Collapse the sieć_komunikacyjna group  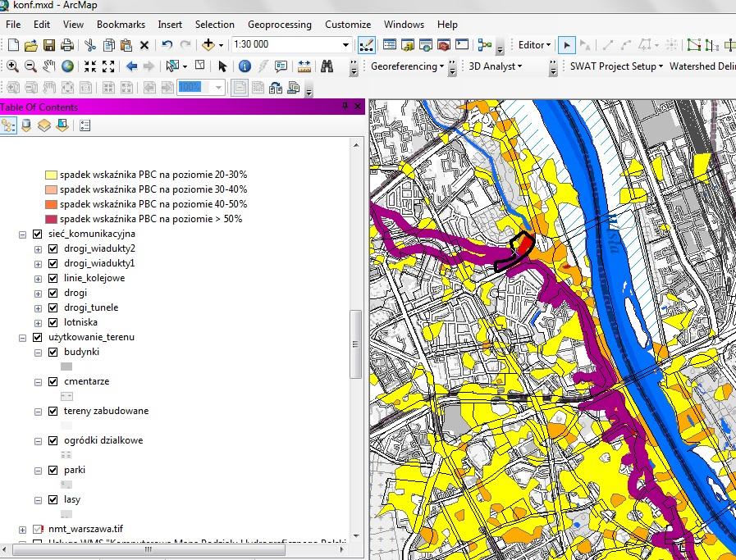coord(22,234)
